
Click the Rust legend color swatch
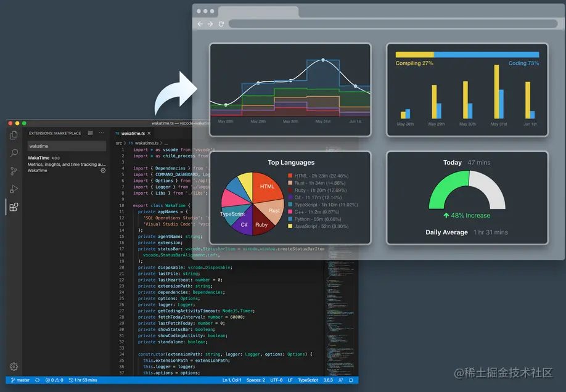click(290, 183)
